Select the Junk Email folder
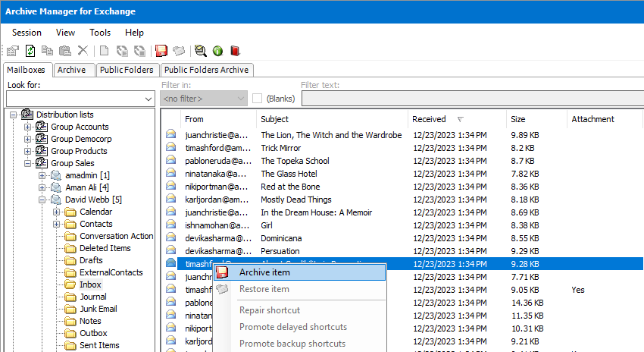The image size is (644, 352). tap(98, 309)
